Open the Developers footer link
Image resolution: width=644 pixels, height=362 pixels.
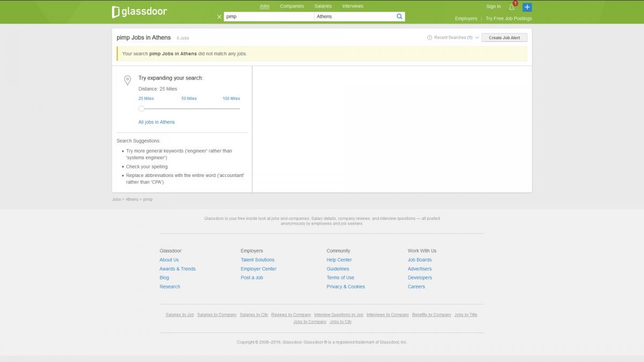click(420, 278)
